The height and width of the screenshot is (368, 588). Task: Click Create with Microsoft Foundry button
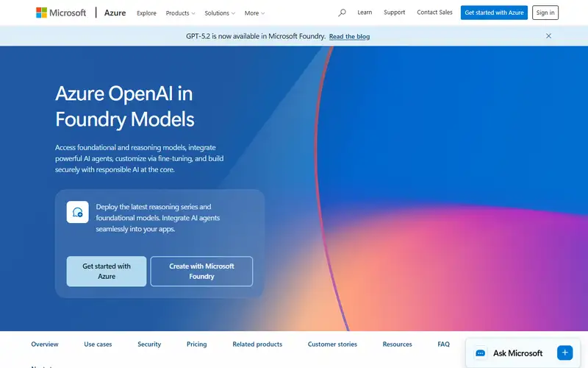coord(201,271)
